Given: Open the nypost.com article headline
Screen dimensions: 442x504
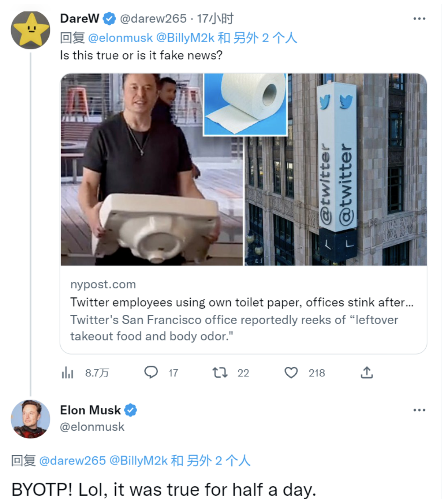Looking at the screenshot, I should coord(242,302).
